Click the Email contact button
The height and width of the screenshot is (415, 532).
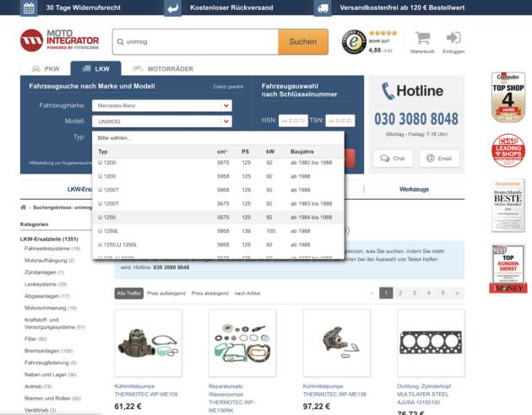(x=439, y=158)
